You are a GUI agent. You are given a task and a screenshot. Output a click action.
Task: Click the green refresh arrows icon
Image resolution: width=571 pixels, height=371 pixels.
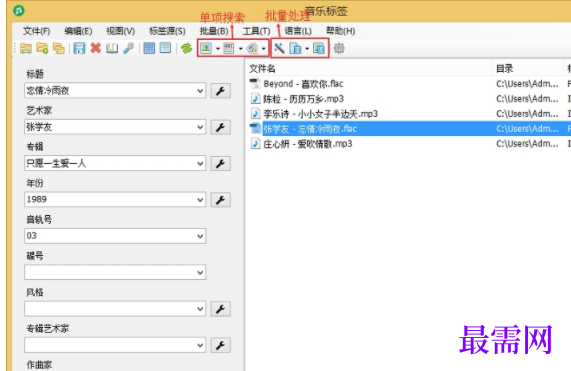click(x=186, y=48)
